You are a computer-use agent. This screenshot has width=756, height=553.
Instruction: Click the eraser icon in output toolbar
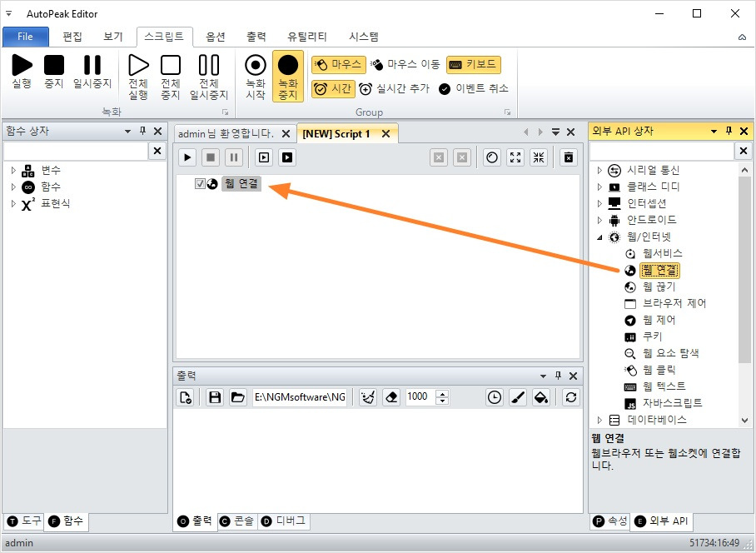(x=391, y=397)
